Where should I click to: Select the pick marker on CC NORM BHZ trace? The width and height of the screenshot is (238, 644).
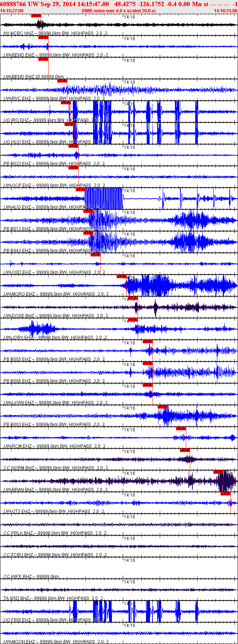(x=185, y=450)
